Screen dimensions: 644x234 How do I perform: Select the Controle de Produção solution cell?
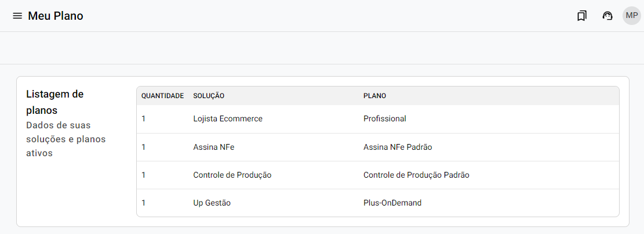(x=232, y=175)
